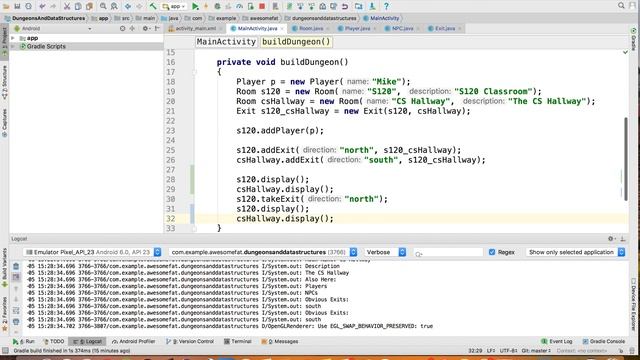Open the Device File Explorer side tab
Viewport: 640px width, 360px height.
click(633, 303)
